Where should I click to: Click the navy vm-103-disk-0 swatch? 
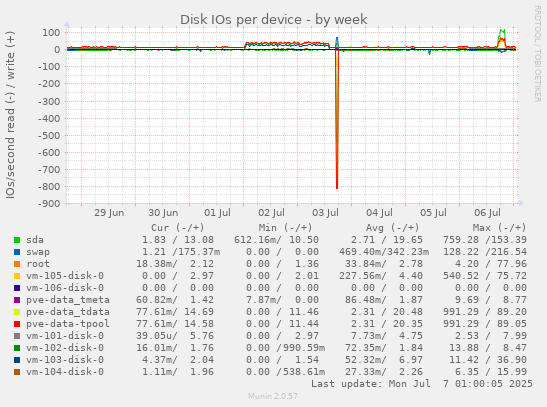click(x=17, y=360)
